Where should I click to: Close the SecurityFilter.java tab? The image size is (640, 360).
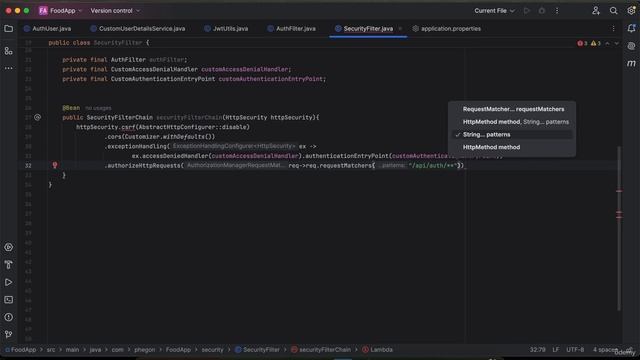click(x=400, y=29)
